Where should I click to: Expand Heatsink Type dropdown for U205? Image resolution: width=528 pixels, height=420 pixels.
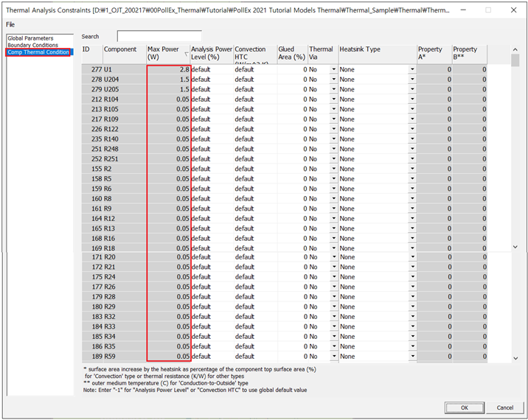[x=412, y=89]
